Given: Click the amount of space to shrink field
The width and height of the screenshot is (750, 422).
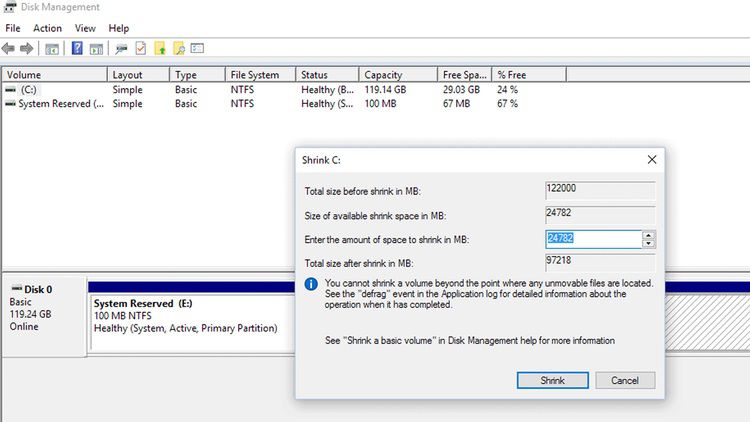Looking at the screenshot, I should click(x=592, y=239).
